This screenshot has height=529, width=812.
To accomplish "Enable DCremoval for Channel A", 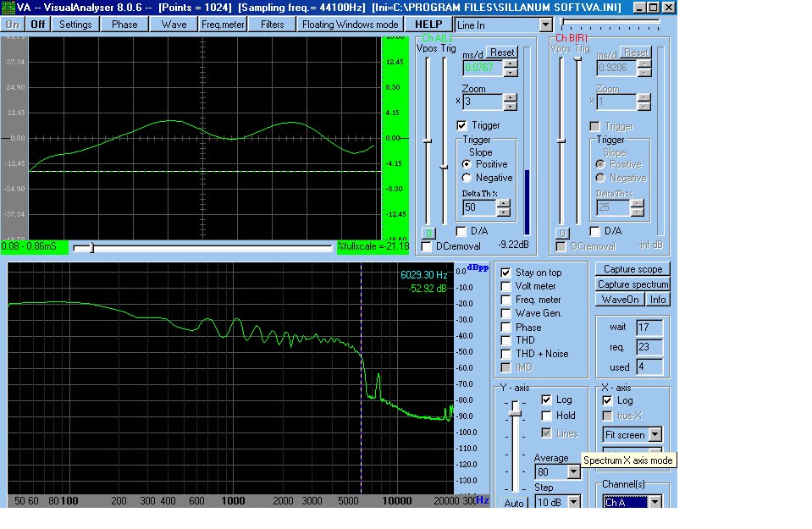I will (x=427, y=246).
